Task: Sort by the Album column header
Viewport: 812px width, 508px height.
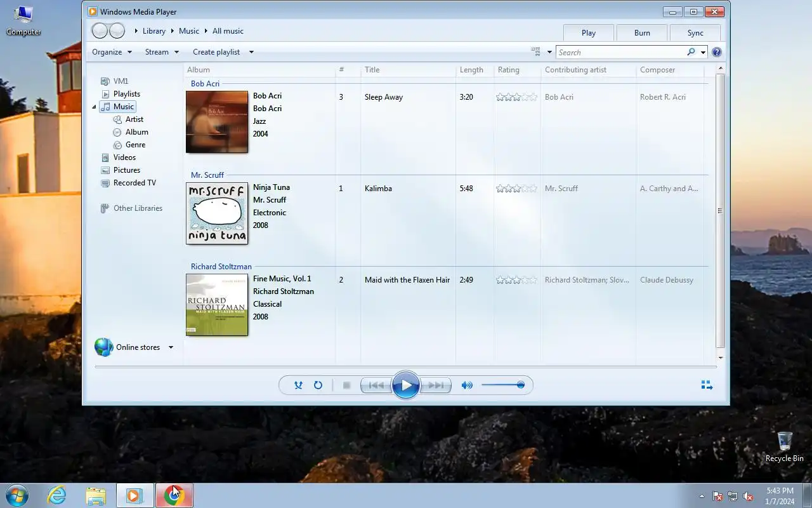Action: 259,70
